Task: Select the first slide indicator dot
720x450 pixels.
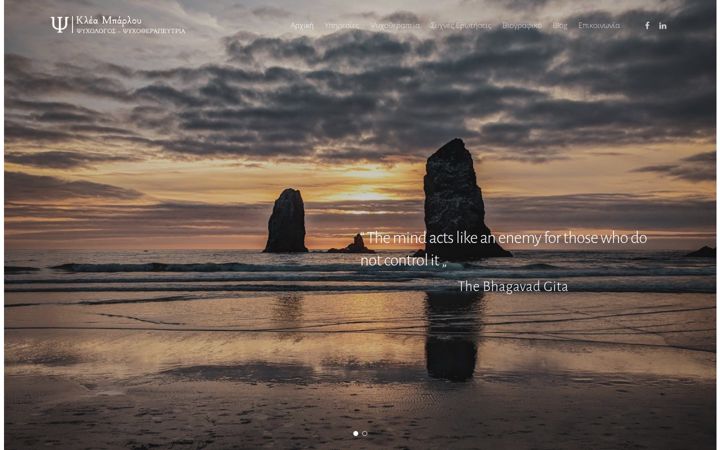Action: [x=355, y=433]
